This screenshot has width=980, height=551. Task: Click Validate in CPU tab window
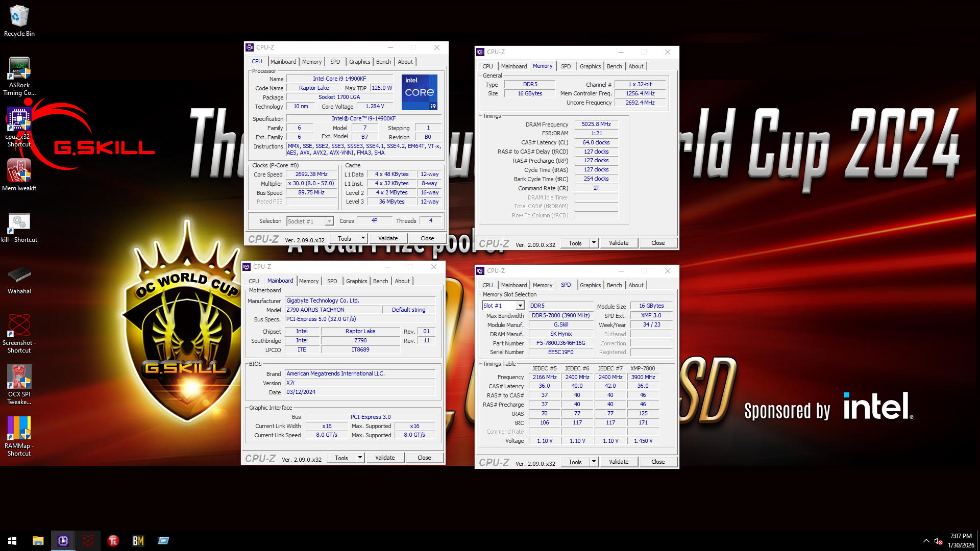pyautogui.click(x=388, y=238)
